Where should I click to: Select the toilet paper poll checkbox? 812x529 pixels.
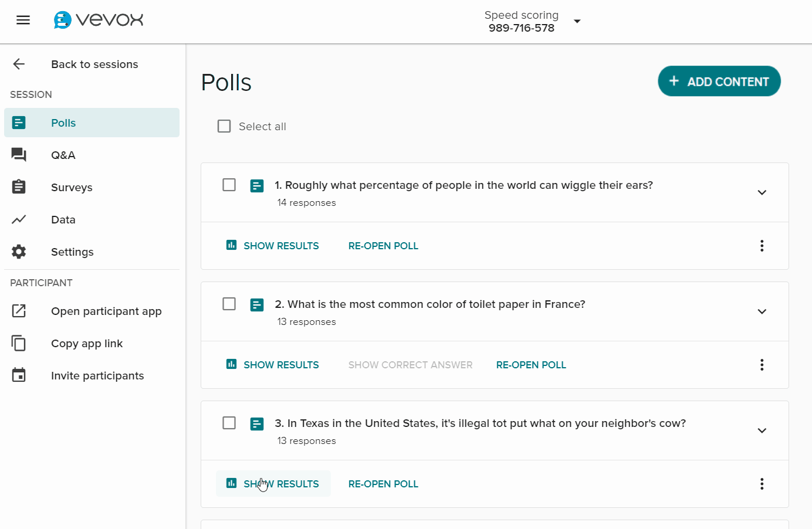tap(229, 304)
